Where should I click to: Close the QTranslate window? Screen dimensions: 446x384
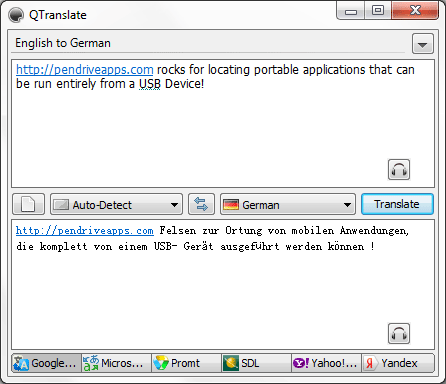click(x=415, y=11)
